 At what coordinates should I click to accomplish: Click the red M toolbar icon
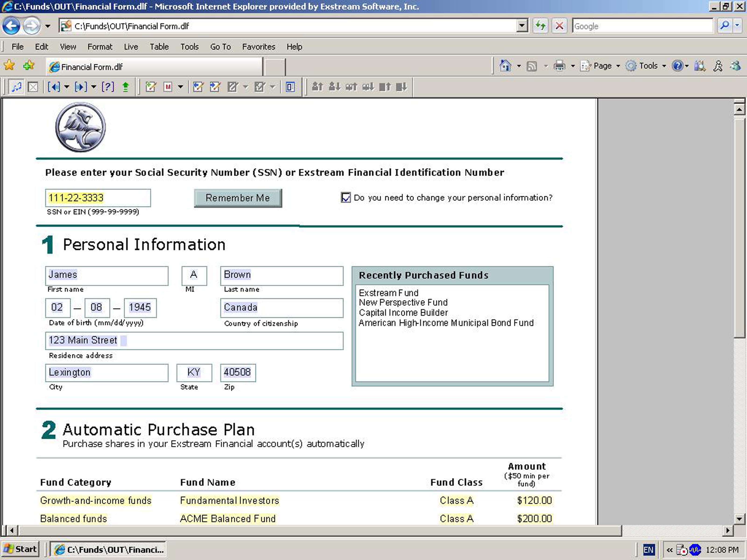pyautogui.click(x=168, y=87)
